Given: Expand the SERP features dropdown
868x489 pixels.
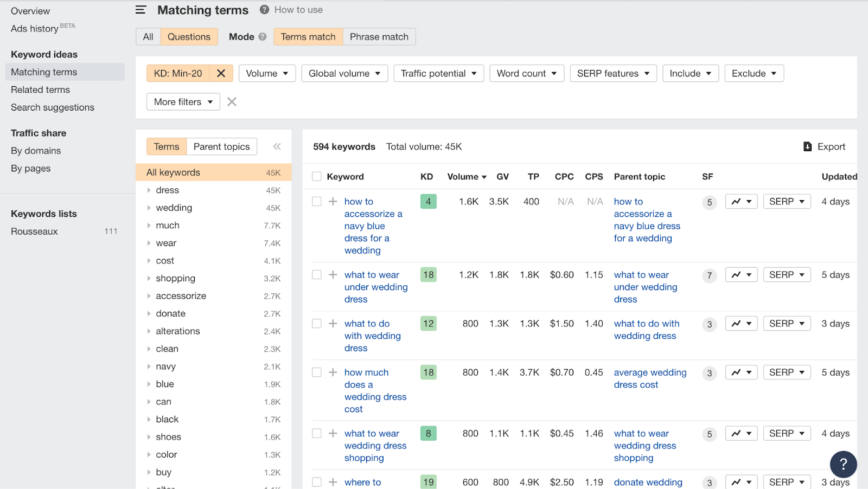Looking at the screenshot, I should (x=613, y=73).
